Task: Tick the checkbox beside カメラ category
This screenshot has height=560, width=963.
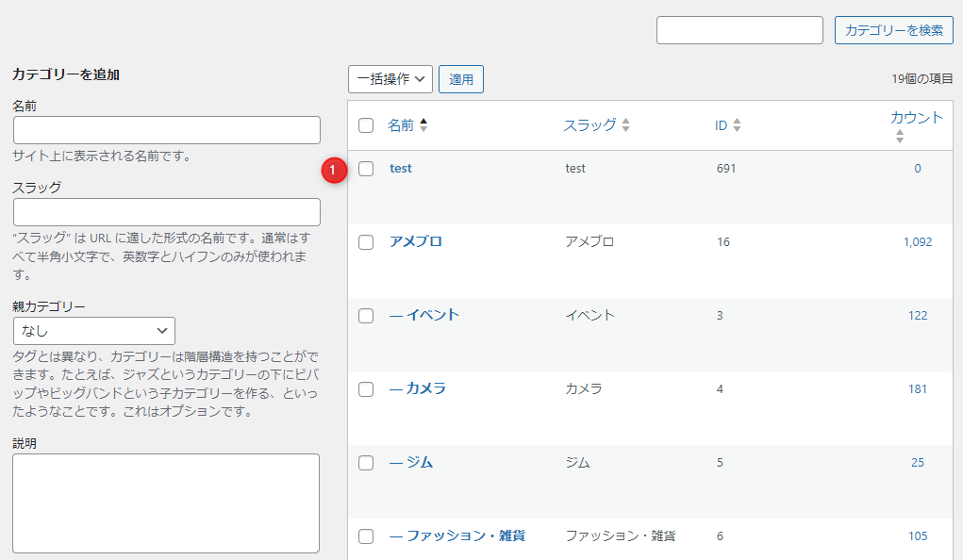Action: (x=366, y=389)
